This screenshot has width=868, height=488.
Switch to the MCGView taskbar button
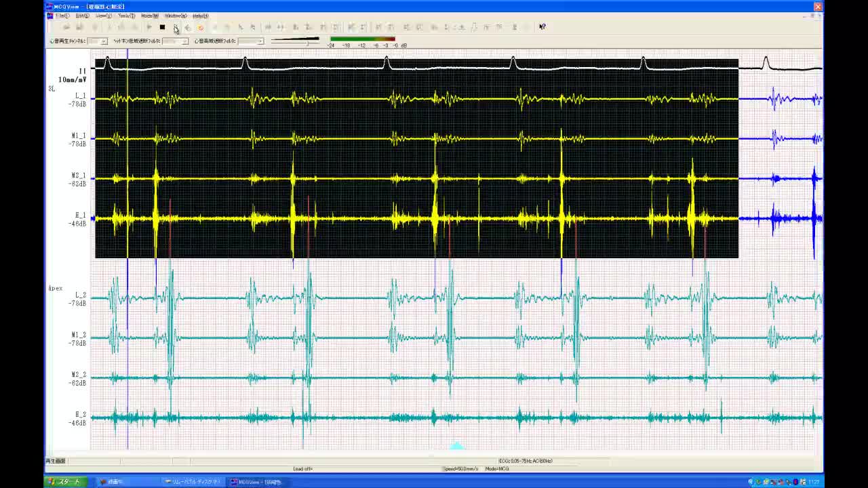[256, 482]
